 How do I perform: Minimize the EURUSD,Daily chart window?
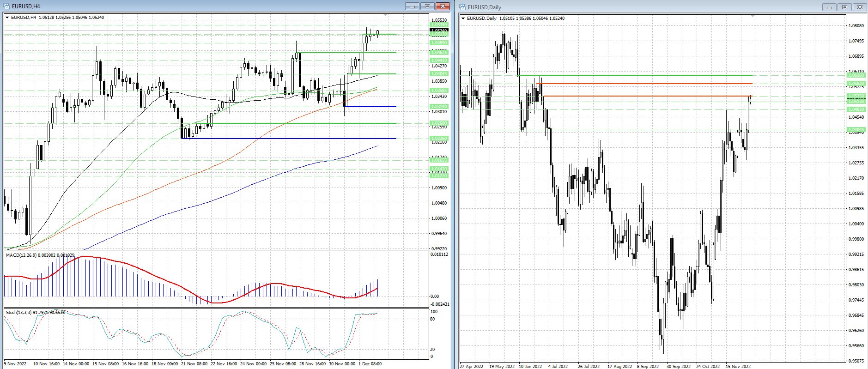[x=829, y=7]
